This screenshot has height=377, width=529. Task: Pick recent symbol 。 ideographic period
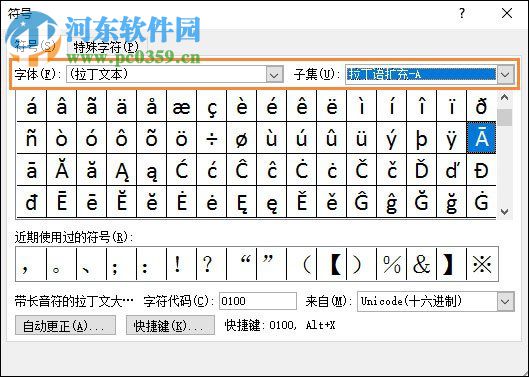tap(61, 264)
